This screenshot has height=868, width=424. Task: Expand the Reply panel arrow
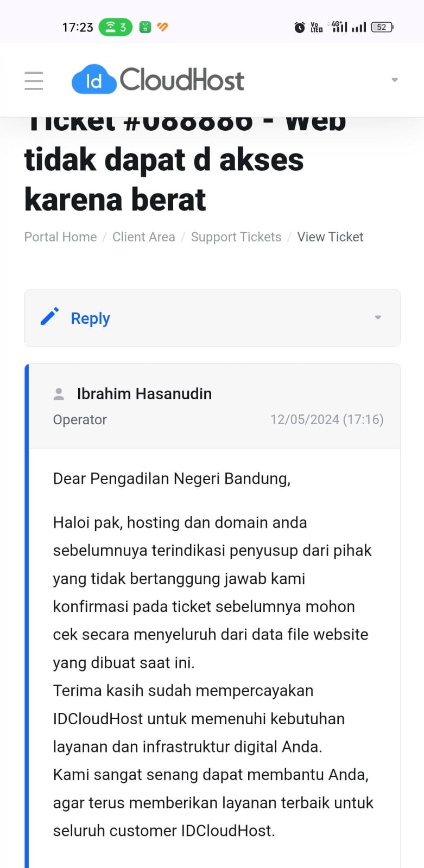tap(378, 317)
